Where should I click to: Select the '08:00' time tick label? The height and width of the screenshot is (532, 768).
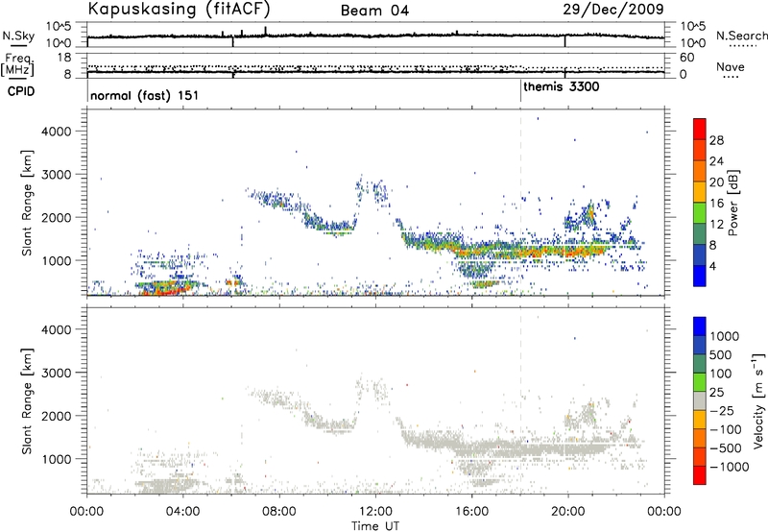pyautogui.click(x=279, y=511)
